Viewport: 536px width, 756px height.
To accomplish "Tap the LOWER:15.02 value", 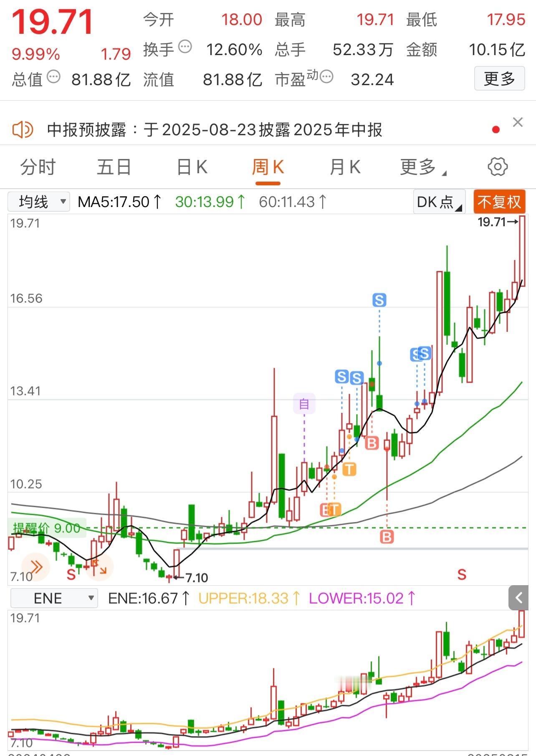I will [x=362, y=598].
